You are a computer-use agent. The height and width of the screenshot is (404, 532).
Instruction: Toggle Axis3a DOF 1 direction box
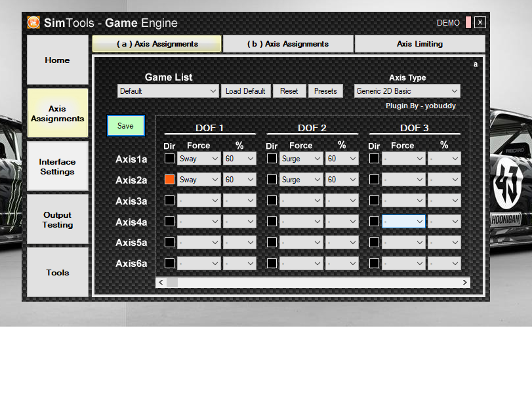point(169,201)
